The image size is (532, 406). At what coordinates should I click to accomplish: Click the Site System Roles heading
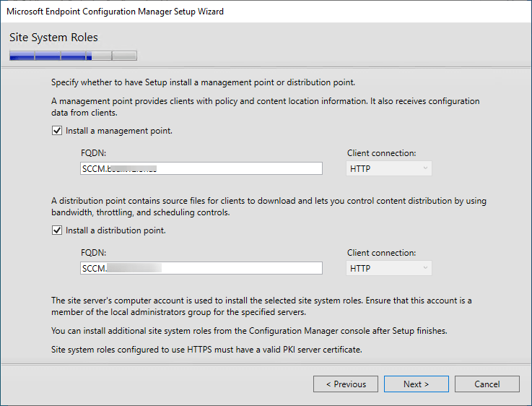tap(53, 38)
